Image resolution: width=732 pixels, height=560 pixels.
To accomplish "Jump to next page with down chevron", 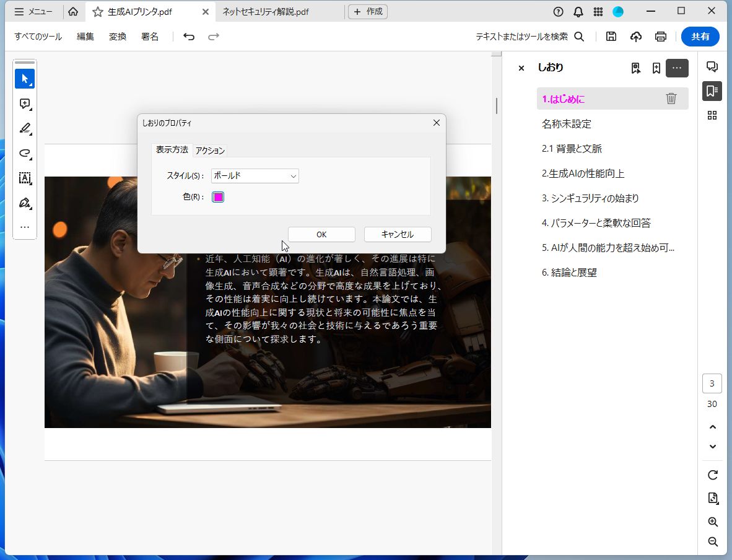I will (712, 446).
